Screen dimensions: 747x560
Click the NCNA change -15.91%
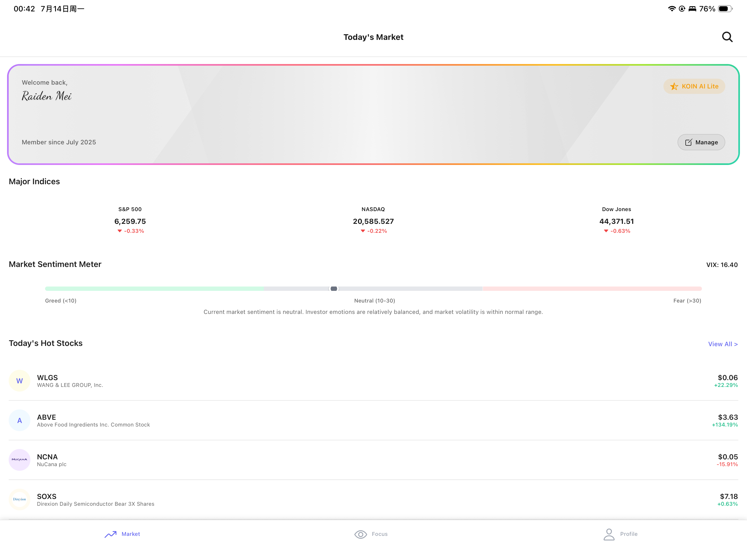(727, 464)
